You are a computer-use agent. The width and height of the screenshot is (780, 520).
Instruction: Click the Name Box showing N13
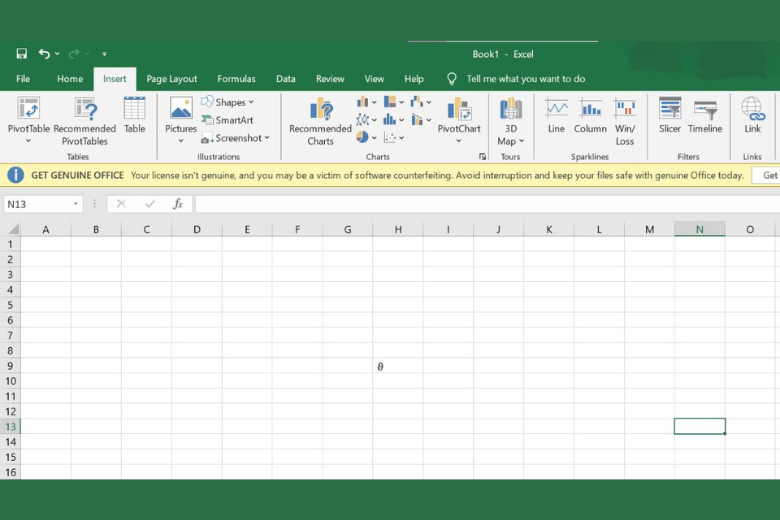pos(36,204)
